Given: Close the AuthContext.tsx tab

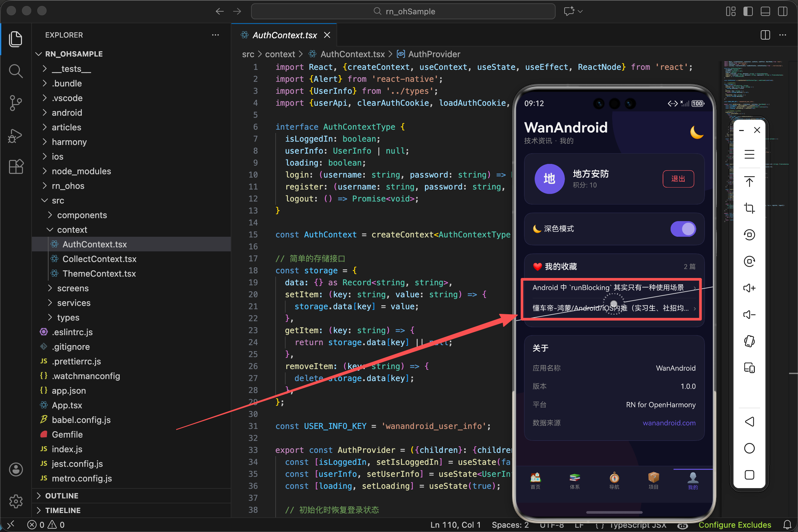Looking at the screenshot, I should coord(327,35).
